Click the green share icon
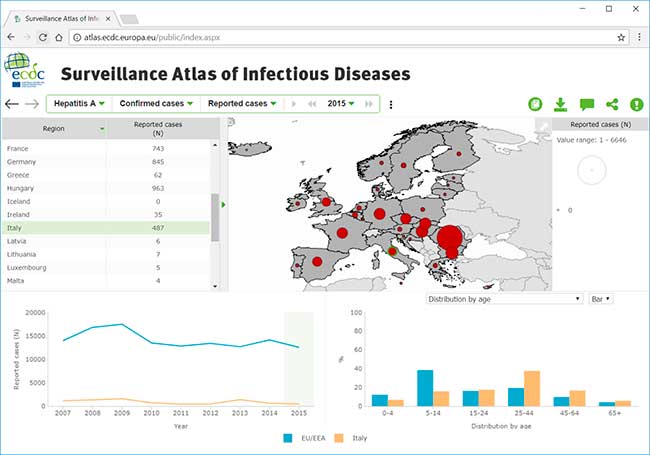The image size is (650, 455). [x=612, y=104]
